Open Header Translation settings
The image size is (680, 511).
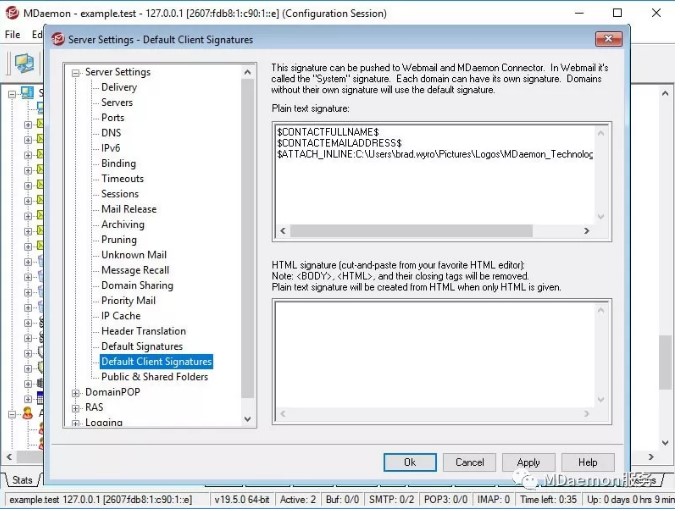[143, 331]
